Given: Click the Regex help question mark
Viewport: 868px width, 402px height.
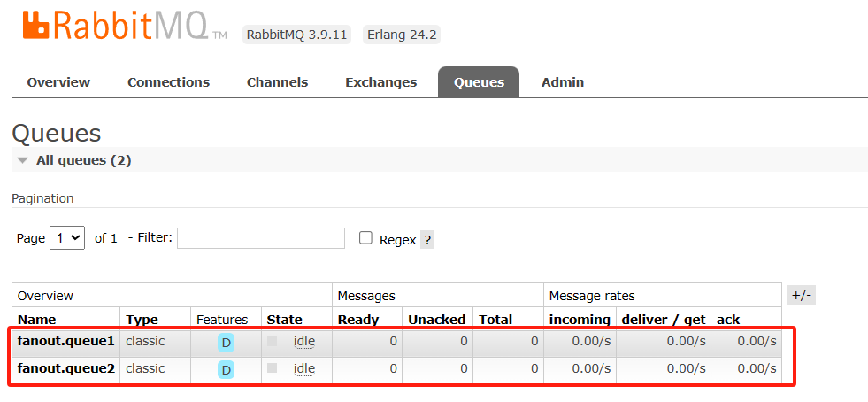Looking at the screenshot, I should (427, 239).
